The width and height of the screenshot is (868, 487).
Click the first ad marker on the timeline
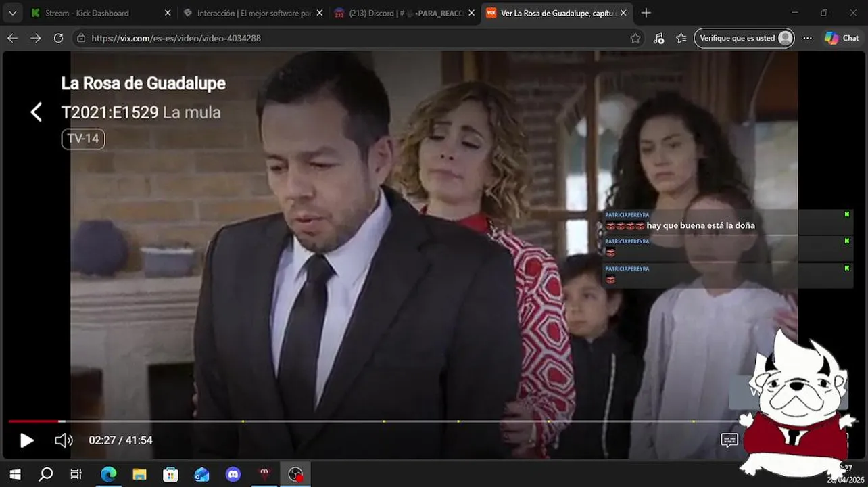pyautogui.click(x=243, y=421)
